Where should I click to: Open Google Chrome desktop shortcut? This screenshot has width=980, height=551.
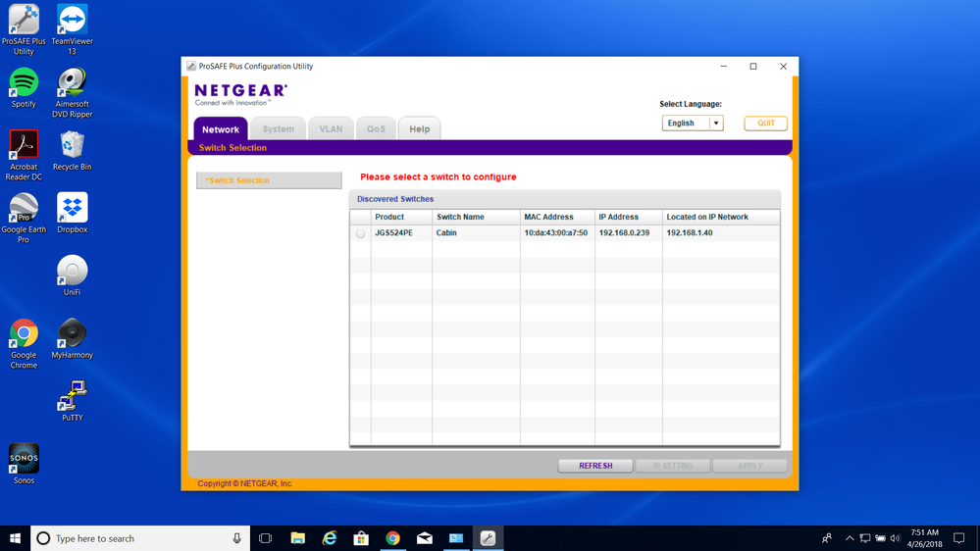(x=24, y=343)
